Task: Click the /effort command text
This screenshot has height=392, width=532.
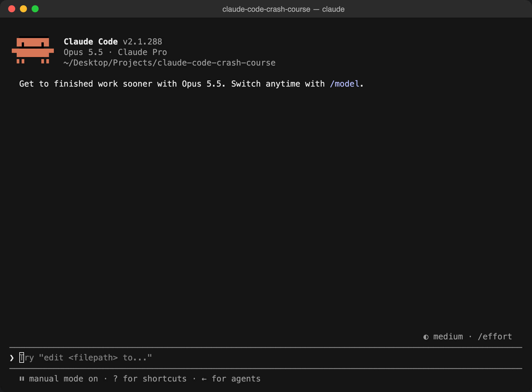Action: [495, 337]
